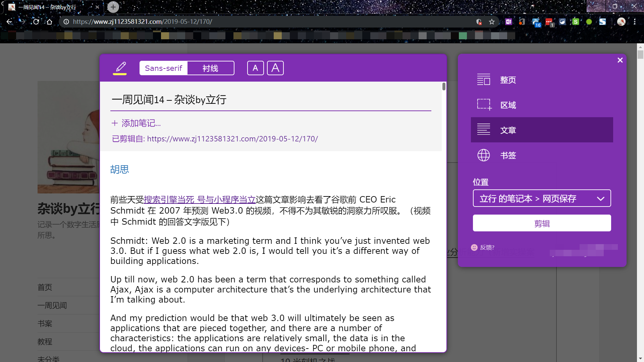Switch to the 一周见闻14 browser tab
Image resolution: width=644 pixels, height=362 pixels.
(47, 7)
